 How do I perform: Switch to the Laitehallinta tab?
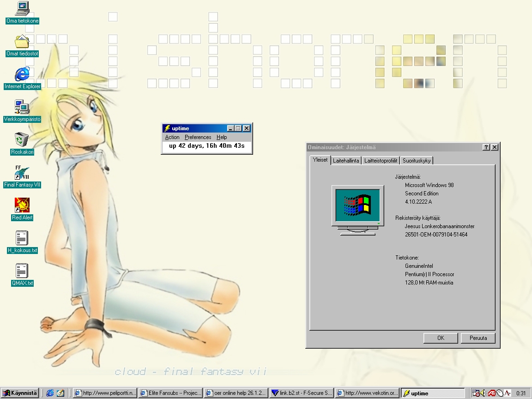(x=346, y=161)
